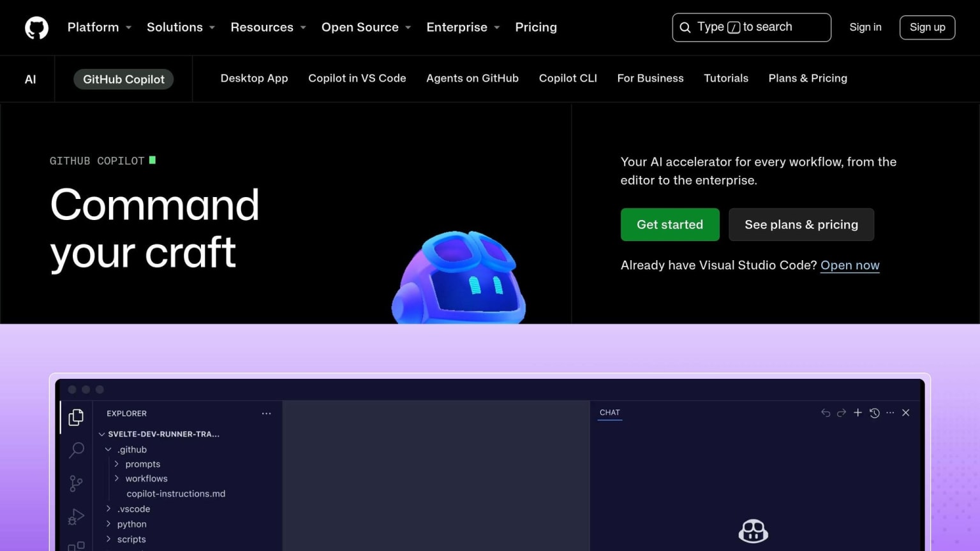Select the Source Control icon in editor sidebar
This screenshot has width=980, height=551.
76,483
